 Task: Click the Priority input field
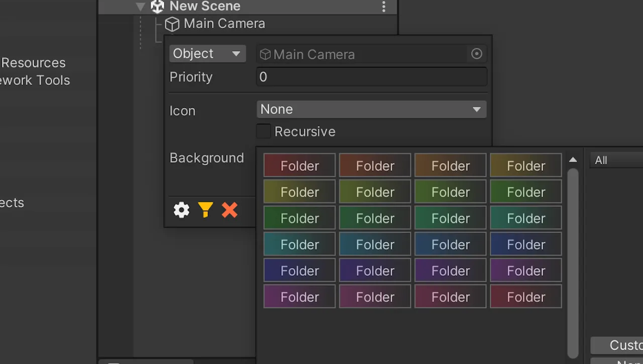point(371,77)
